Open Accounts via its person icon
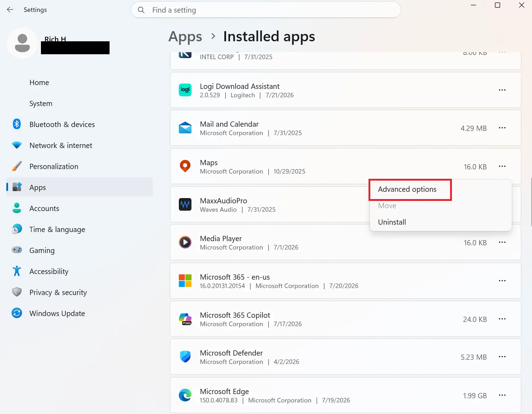 (17, 208)
